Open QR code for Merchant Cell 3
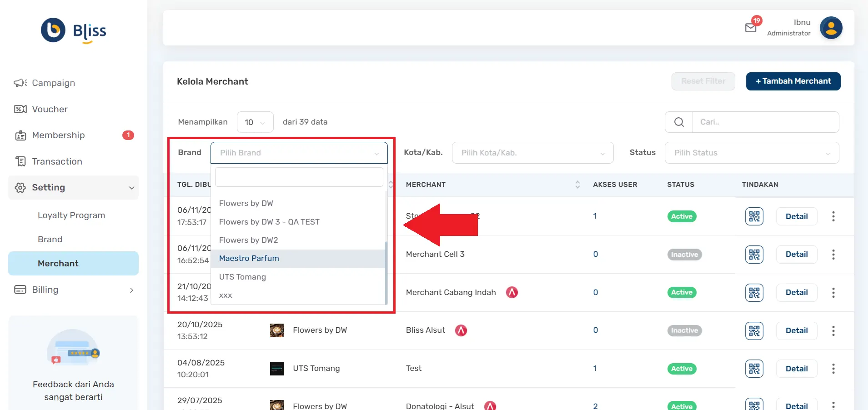Image resolution: width=868 pixels, height=410 pixels. [754, 255]
